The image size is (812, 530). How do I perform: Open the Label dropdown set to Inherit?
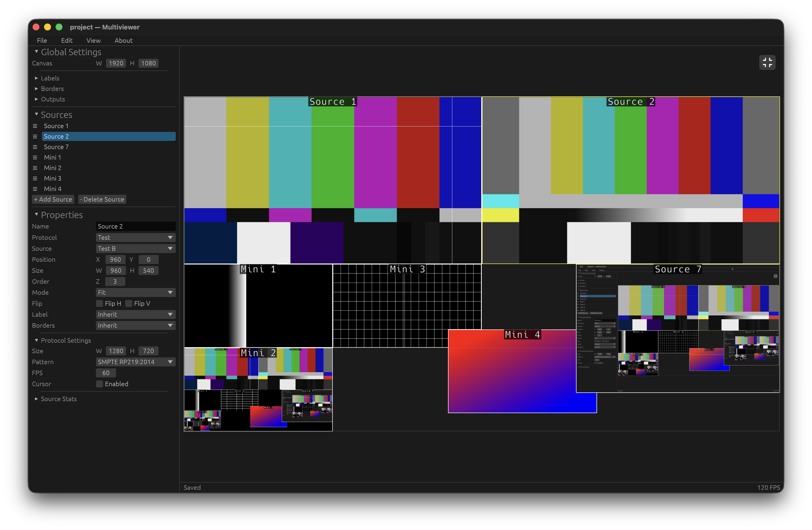(135, 314)
